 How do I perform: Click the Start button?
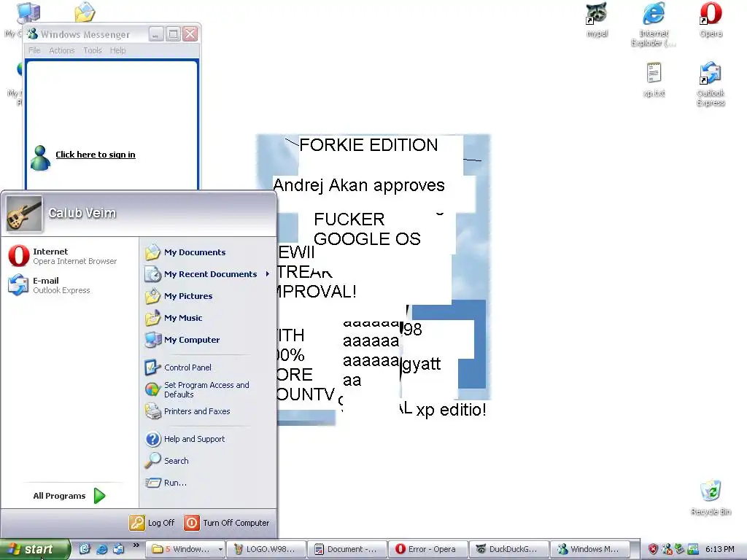(x=34, y=549)
